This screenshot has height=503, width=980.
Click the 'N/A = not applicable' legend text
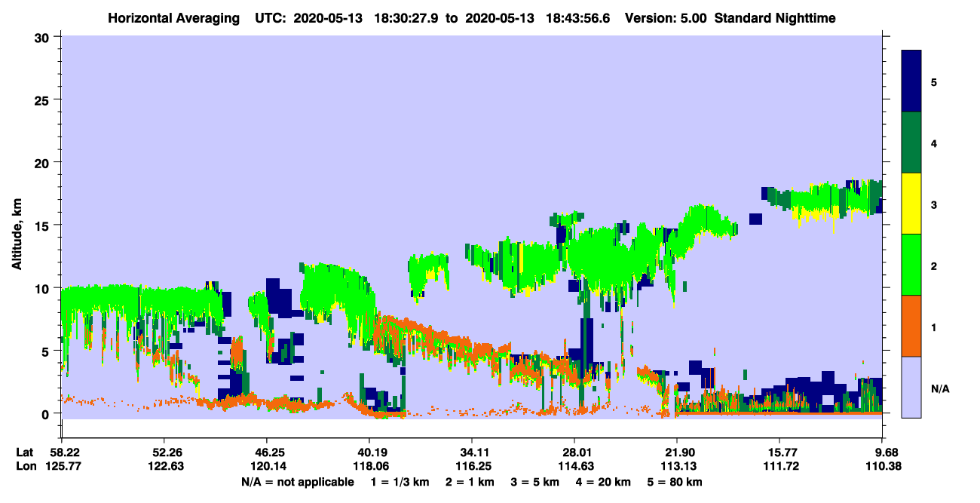297,482
